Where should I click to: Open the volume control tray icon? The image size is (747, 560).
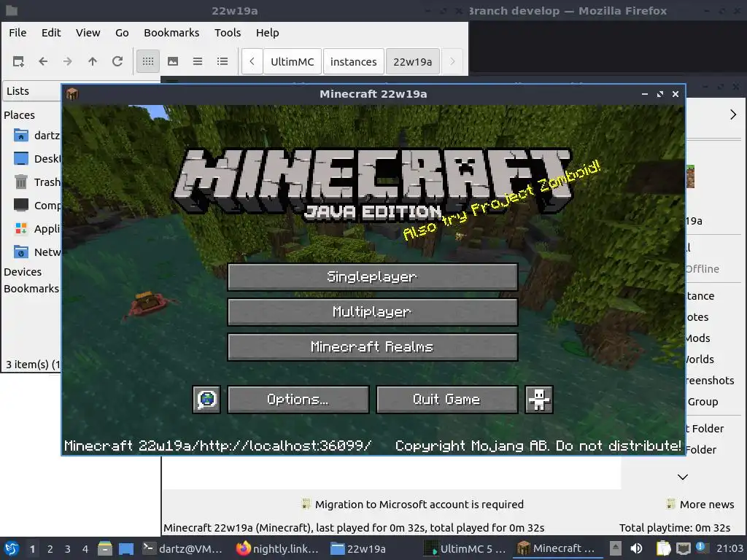[x=636, y=548]
